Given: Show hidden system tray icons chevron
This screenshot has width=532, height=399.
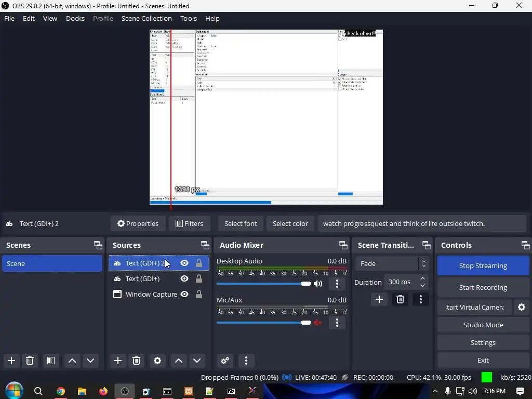Looking at the screenshot, I should coord(435,391).
